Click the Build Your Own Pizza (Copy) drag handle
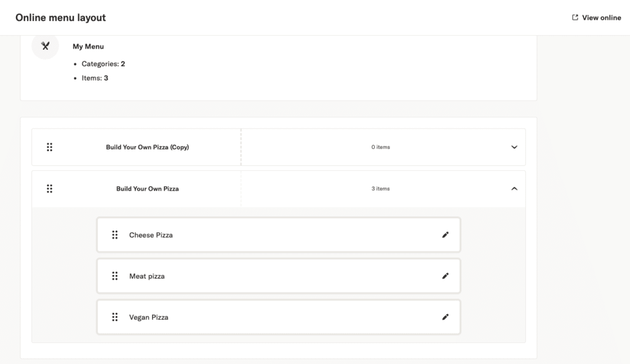The image size is (630, 364). click(x=50, y=147)
